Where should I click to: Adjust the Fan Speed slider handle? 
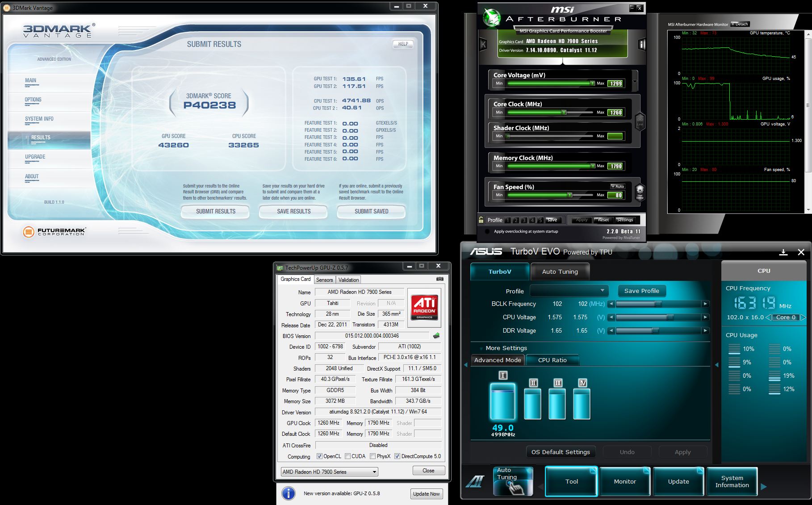click(x=570, y=195)
